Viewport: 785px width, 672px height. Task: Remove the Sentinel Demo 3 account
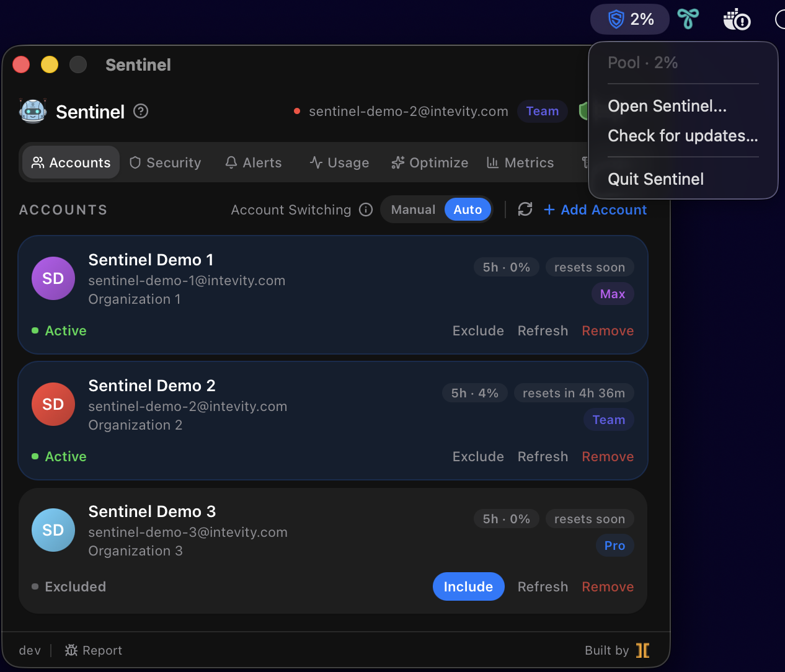[608, 586]
